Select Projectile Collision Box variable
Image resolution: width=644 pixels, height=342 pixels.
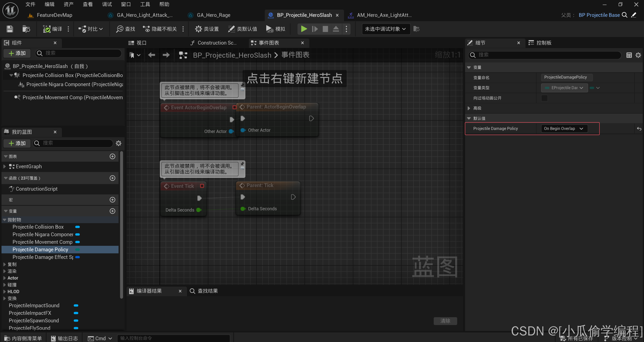pyautogui.click(x=38, y=227)
